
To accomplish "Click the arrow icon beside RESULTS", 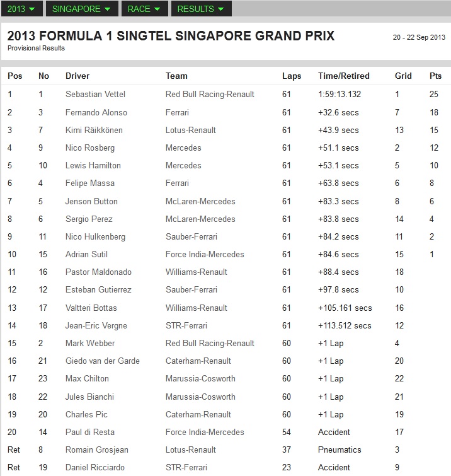I will coord(221,9).
